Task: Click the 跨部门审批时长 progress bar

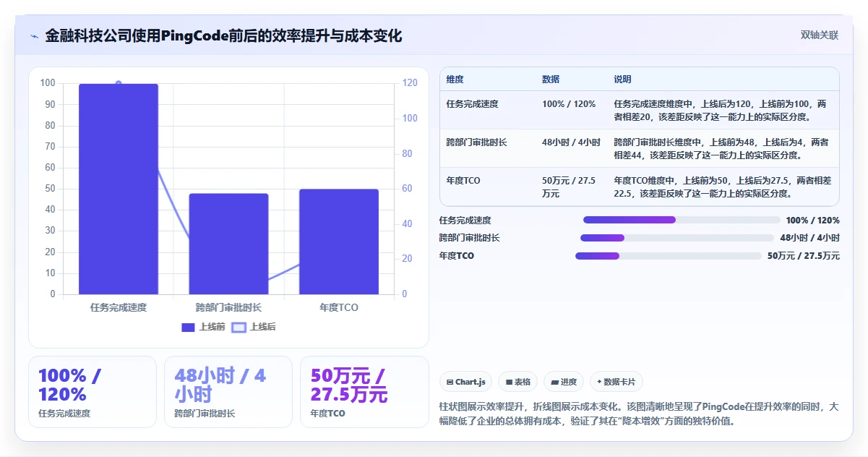Action: (677, 238)
